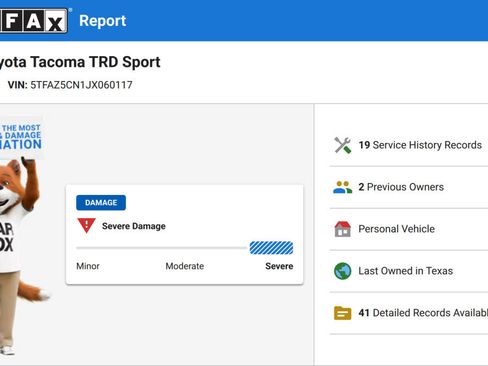Click the folder detailed records icon
Screen dimensions: 488x366
[x=343, y=313]
